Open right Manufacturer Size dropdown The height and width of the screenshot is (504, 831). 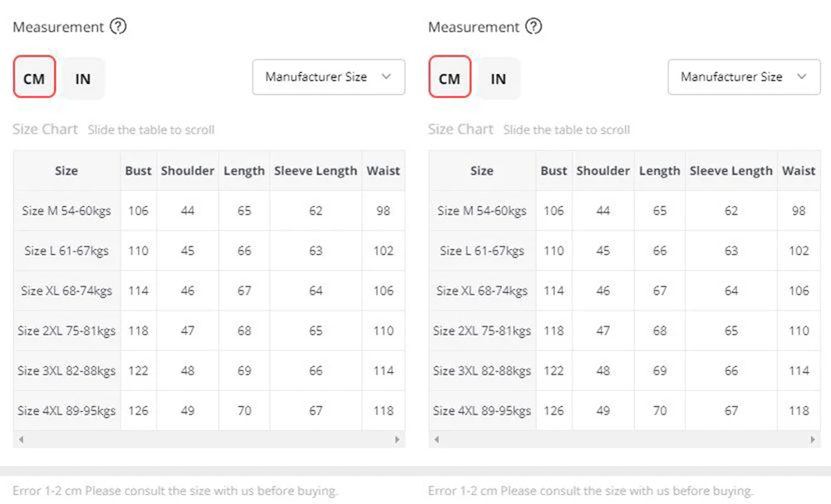[x=744, y=77]
